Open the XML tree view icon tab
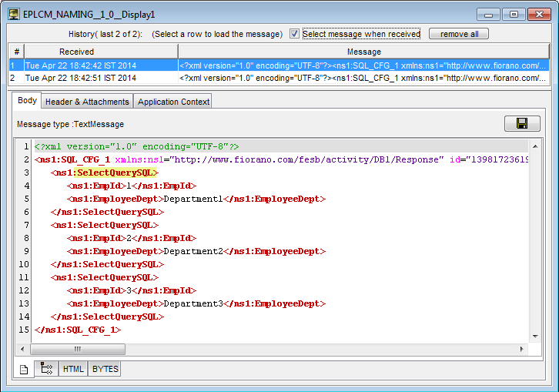This screenshot has height=392, width=559. tap(46, 369)
